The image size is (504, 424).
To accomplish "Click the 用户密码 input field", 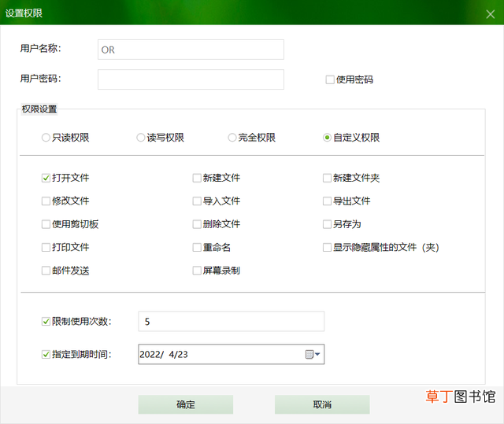I will [191, 79].
